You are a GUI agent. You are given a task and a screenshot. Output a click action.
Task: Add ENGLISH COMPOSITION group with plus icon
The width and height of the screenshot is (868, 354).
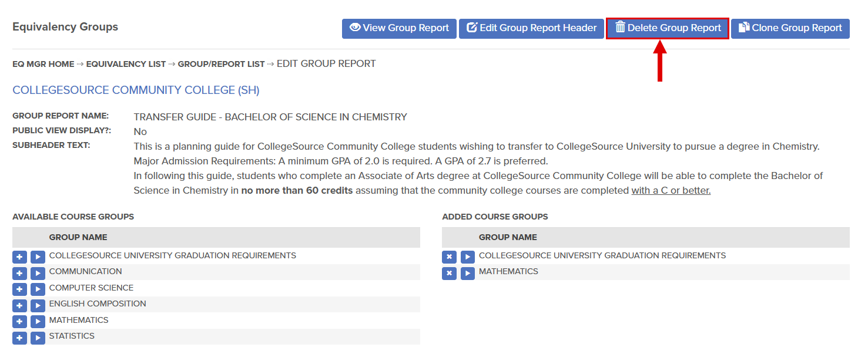(19, 305)
